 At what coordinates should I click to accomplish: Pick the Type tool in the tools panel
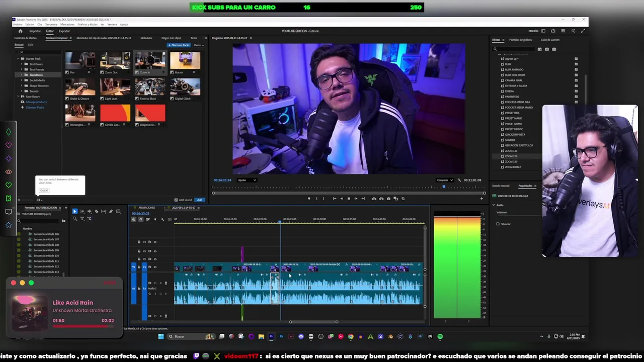[x=82, y=219]
